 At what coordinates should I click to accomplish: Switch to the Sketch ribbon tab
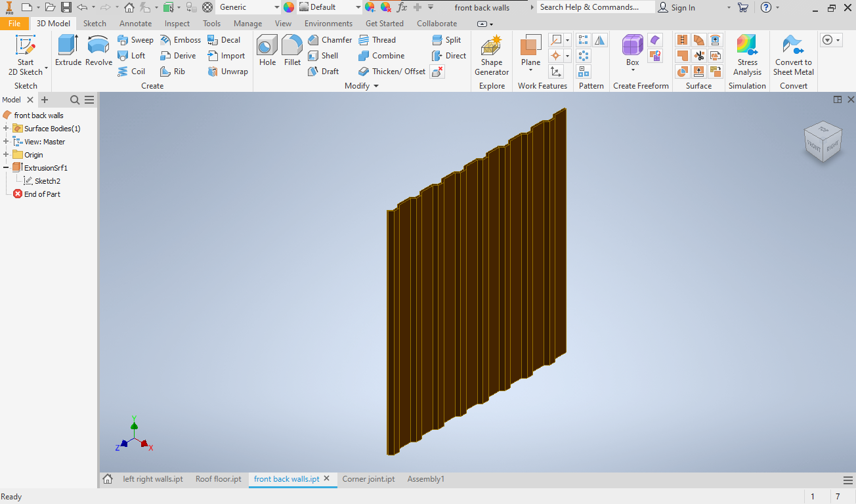point(95,24)
